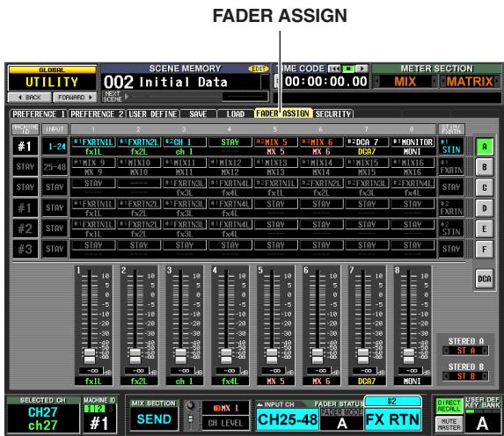Click the time code stop icon

347,69
